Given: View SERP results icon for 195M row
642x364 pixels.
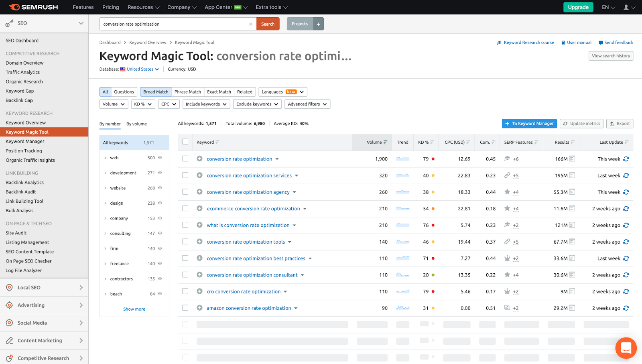Looking at the screenshot, I should coord(572,175).
